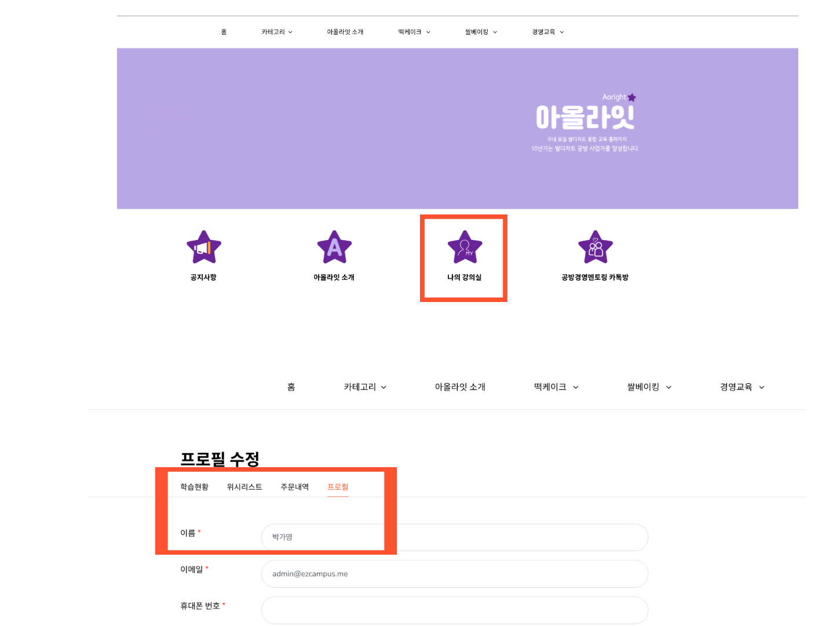This screenshot has width=840, height=626.
Task: Open 아올라잇 소개 in the top menu
Action: (345, 32)
